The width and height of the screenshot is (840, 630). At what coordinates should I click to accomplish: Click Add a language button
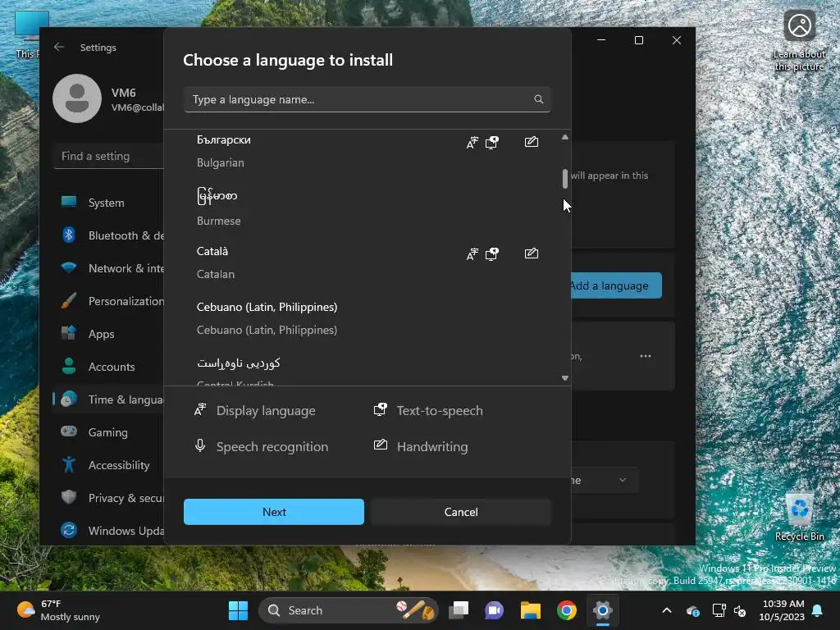(x=616, y=285)
